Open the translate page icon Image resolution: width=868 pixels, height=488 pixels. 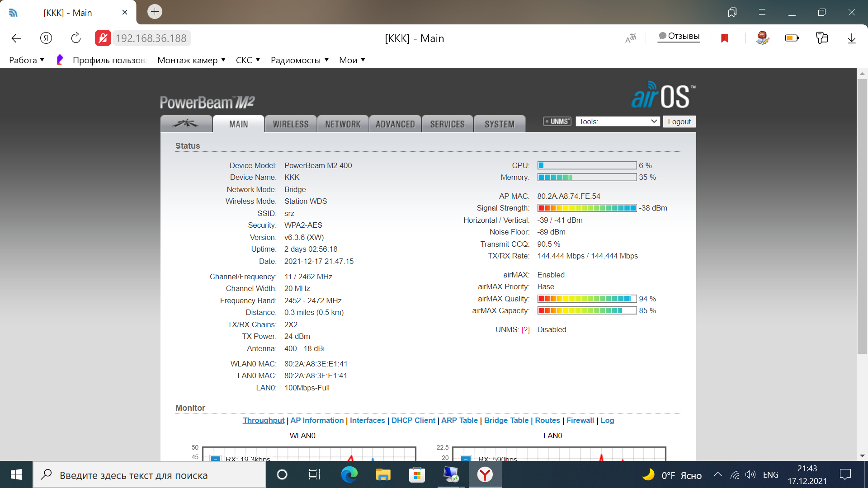click(631, 38)
